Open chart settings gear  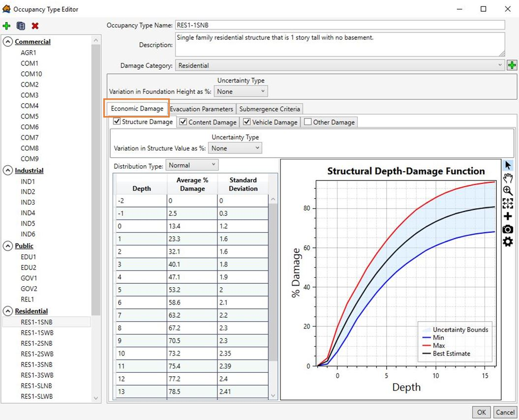pos(508,241)
